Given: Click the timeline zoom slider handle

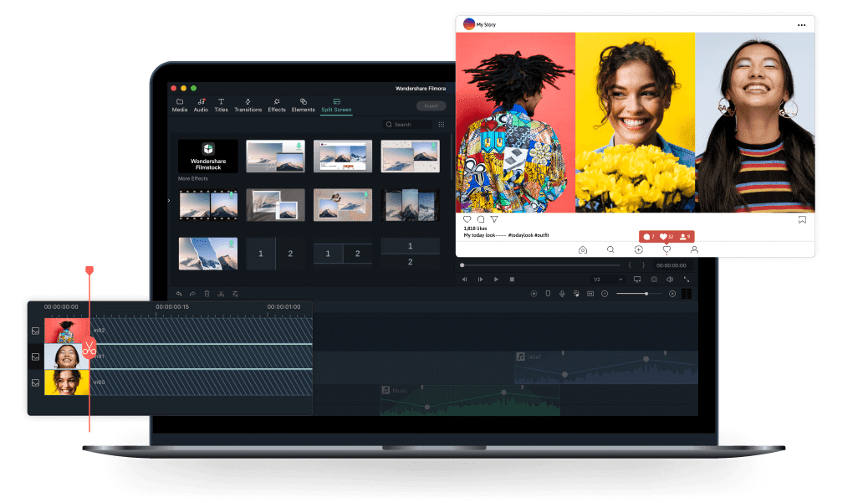Looking at the screenshot, I should (646, 294).
